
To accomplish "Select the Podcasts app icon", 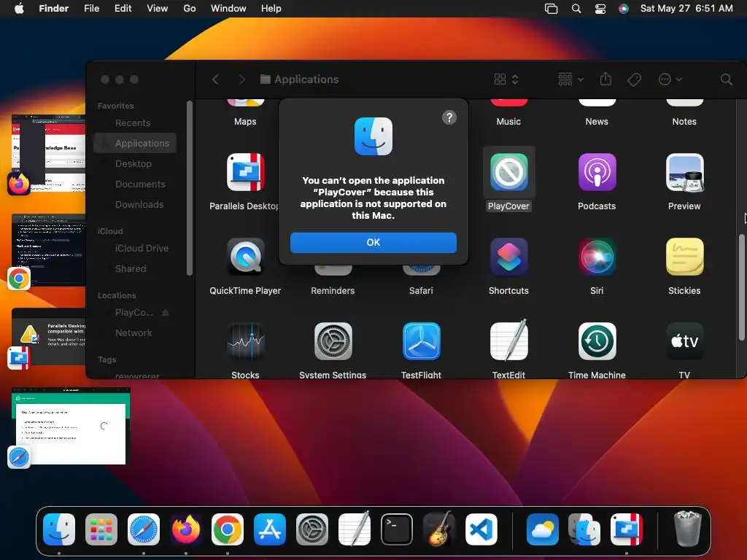I will [597, 172].
